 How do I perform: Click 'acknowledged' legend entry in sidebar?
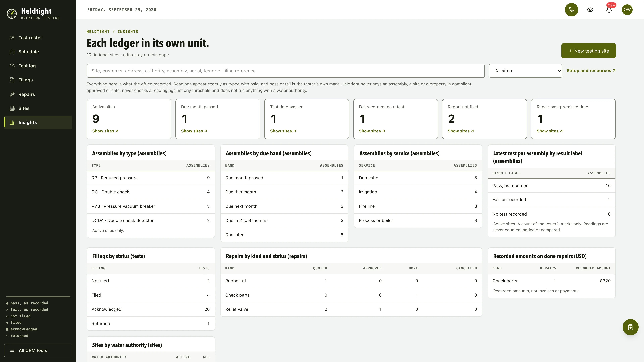pos(21,329)
